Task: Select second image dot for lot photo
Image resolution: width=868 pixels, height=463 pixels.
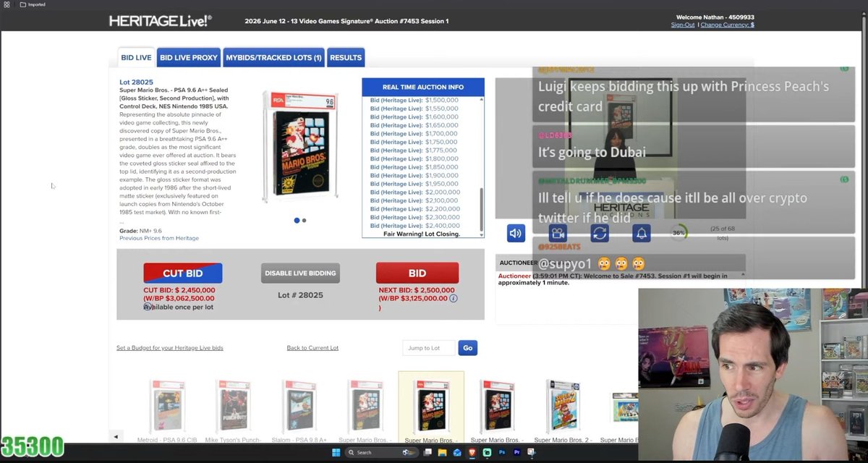Action: coord(304,221)
